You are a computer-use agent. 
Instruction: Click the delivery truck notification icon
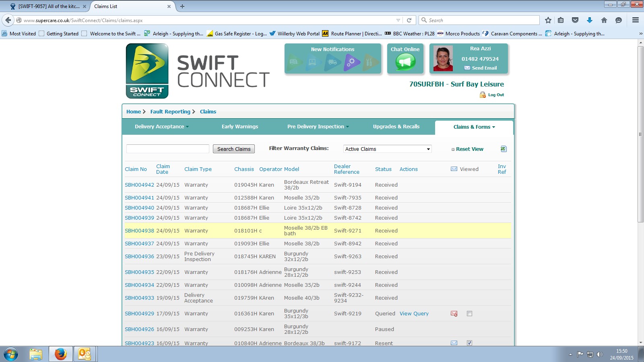click(332, 62)
